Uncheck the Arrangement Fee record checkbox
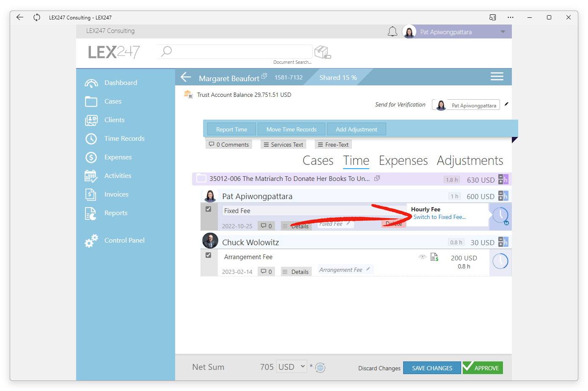Screen dimensions: 588x391 208,255
